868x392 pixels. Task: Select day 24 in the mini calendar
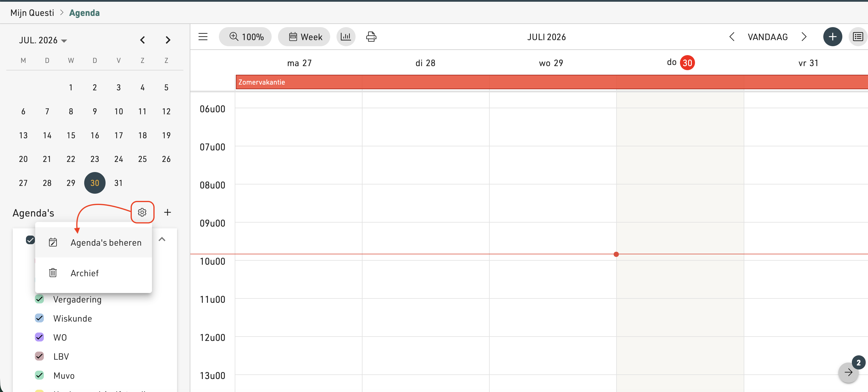(x=119, y=159)
